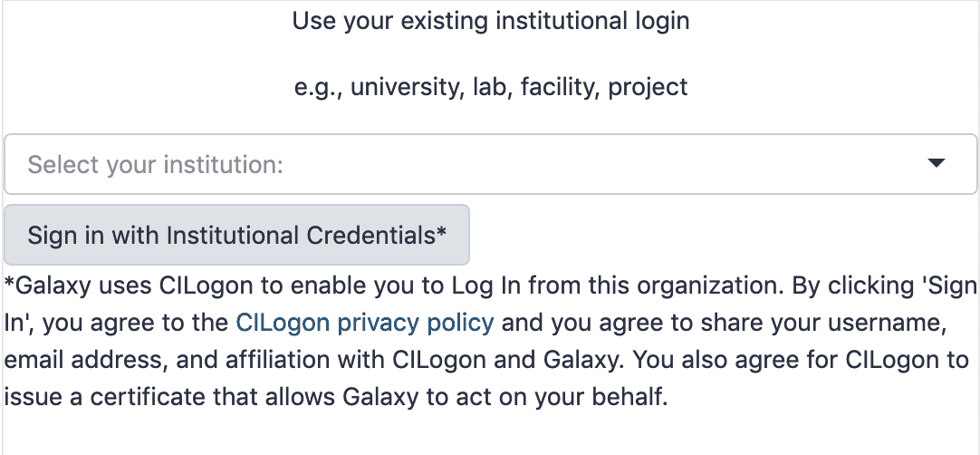This screenshot has height=455, width=980.
Task: Open the Select your institution dropdown
Action: point(490,164)
